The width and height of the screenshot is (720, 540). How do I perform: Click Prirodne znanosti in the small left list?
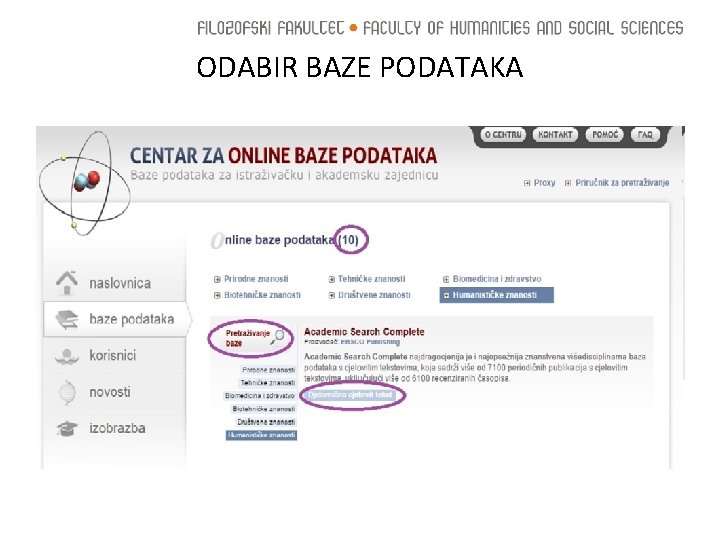pyautogui.click(x=269, y=370)
